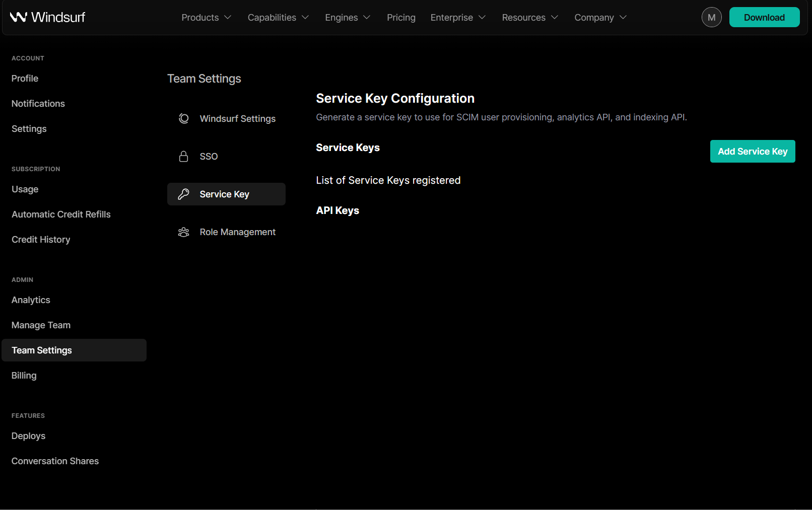Switch to SSO tab
Image resolution: width=812 pixels, height=510 pixels.
pos(226,156)
